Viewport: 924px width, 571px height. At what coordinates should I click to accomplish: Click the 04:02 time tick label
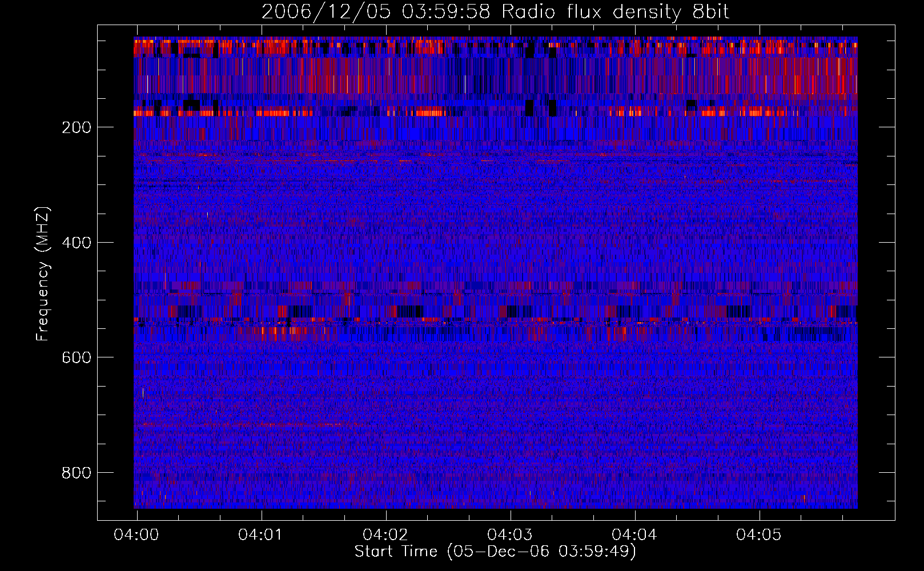pyautogui.click(x=385, y=535)
